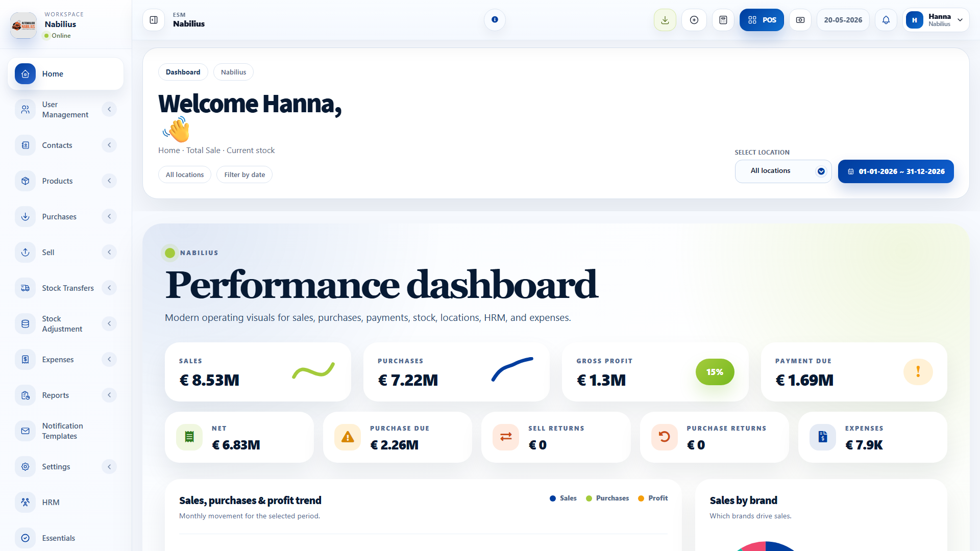Click the Sell Returns swap arrows icon

(x=506, y=437)
